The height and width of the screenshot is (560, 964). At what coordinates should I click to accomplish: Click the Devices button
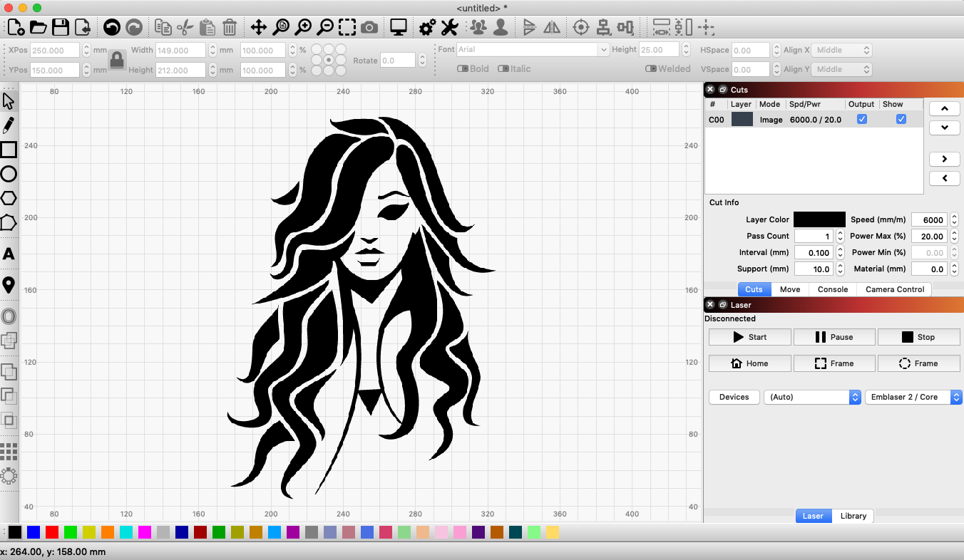tap(734, 397)
